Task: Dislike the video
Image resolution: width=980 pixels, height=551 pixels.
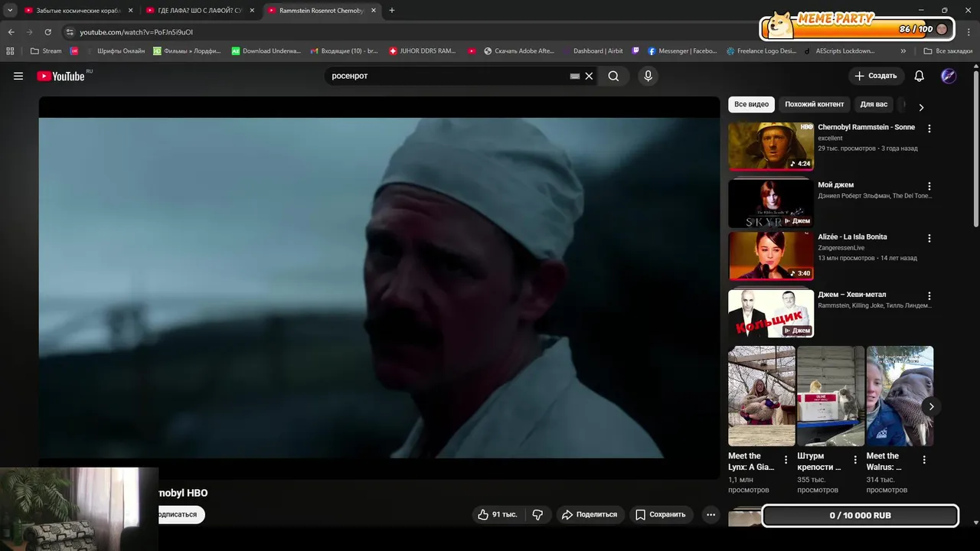Action: pos(537,514)
